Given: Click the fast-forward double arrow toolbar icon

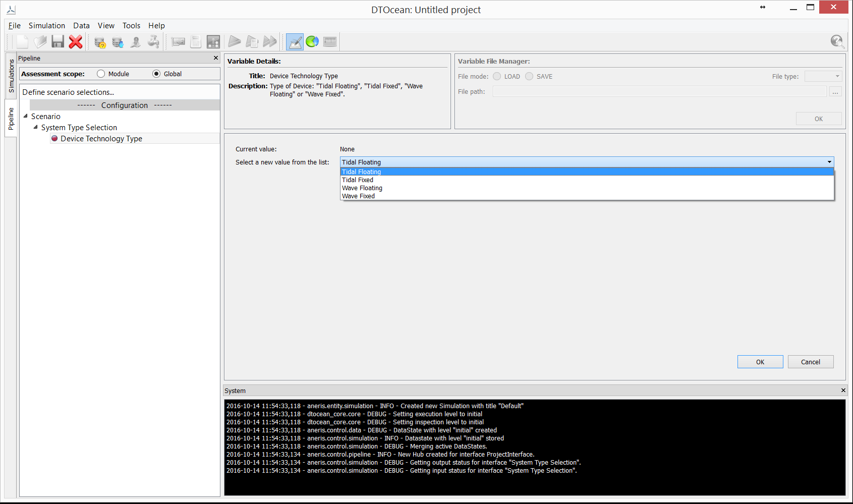Looking at the screenshot, I should [x=270, y=42].
